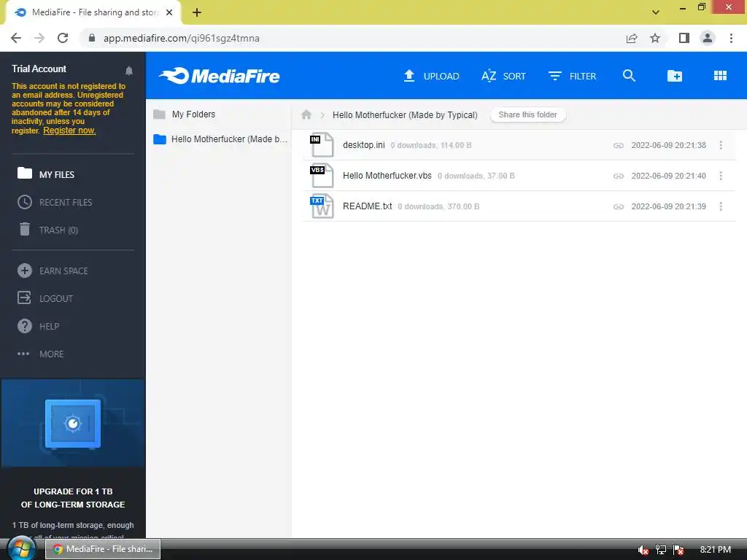Copy link icon for desktop.ini

click(x=619, y=145)
